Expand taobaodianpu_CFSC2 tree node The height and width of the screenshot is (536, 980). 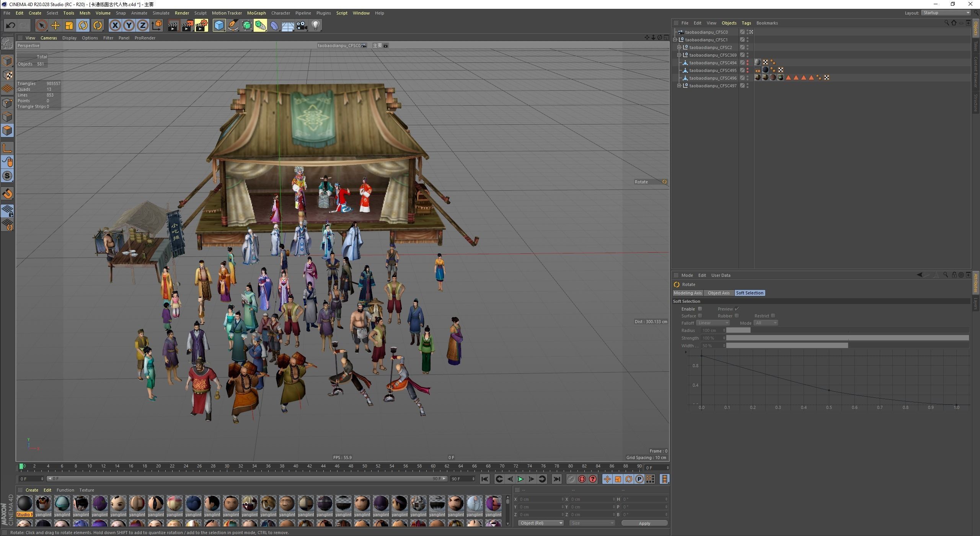tap(679, 47)
